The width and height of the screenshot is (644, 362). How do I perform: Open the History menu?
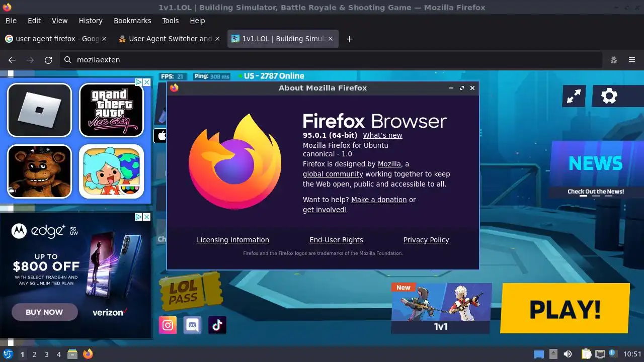[91, 21]
